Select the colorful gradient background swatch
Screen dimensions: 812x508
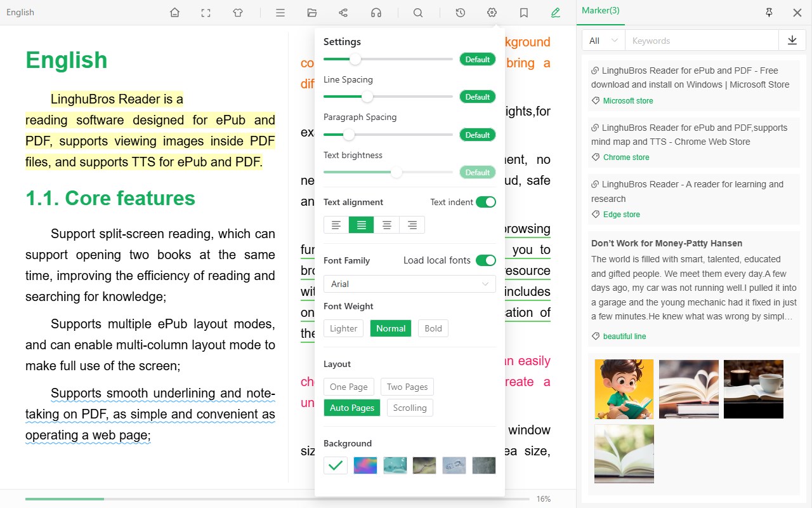365,465
